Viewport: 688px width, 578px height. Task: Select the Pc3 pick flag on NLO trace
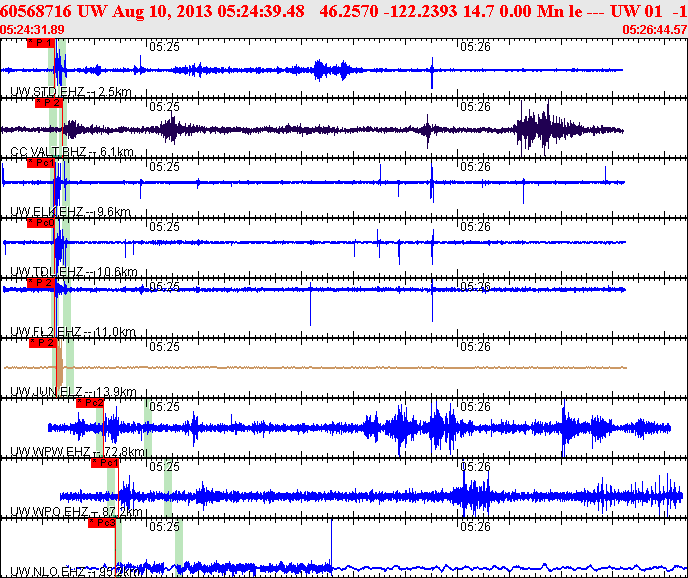point(101,522)
